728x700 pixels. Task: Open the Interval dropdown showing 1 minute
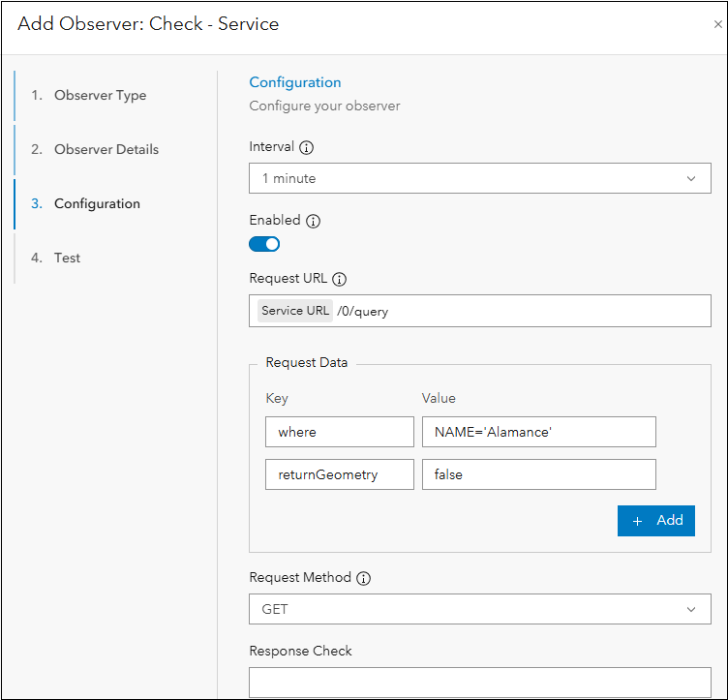click(479, 178)
